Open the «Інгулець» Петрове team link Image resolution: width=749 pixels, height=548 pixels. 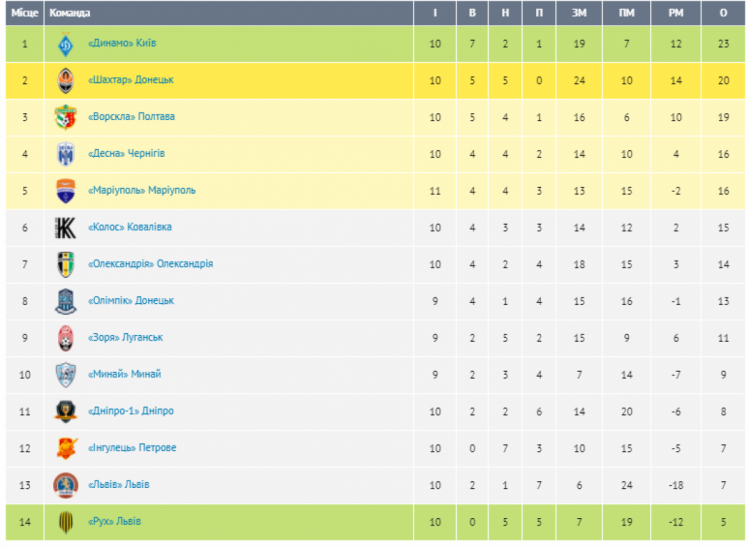[x=132, y=448]
